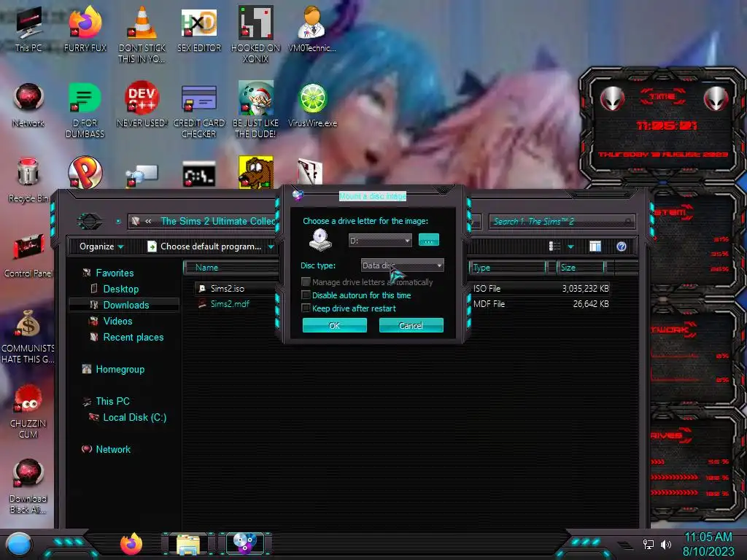Select This PC in the navigation pane
747x560 pixels.
tap(112, 401)
